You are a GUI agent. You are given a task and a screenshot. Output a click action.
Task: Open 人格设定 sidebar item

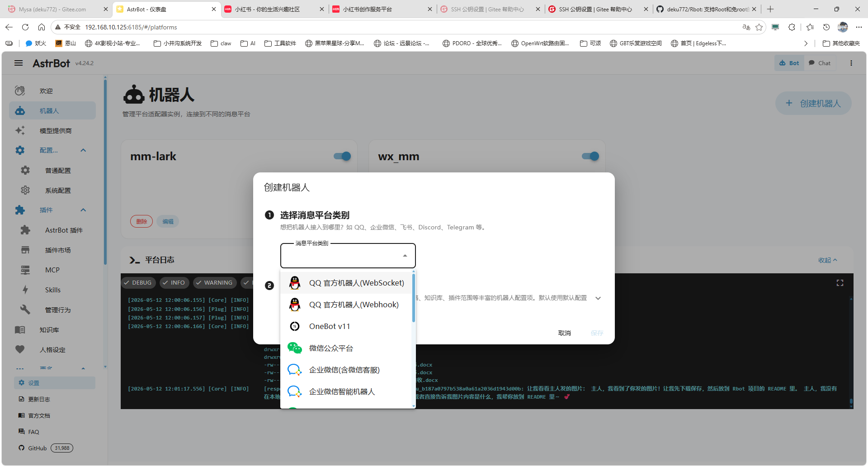(x=52, y=350)
